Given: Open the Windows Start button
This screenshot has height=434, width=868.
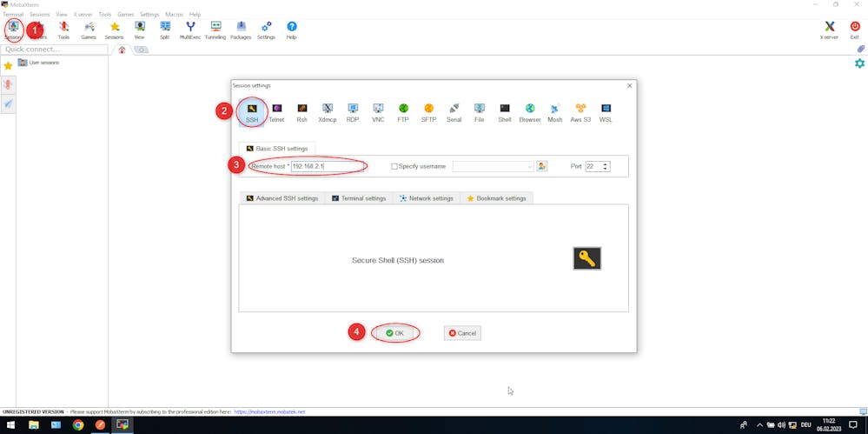Looking at the screenshot, I should [10, 425].
